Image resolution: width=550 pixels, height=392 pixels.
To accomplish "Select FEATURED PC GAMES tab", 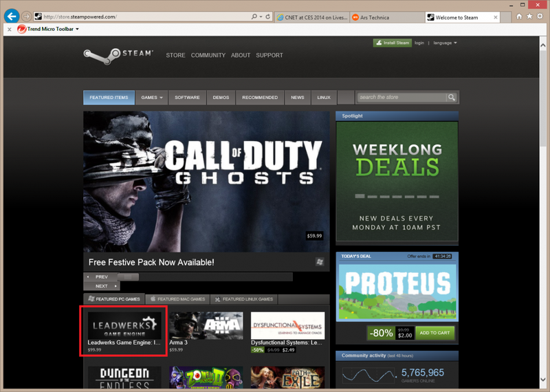I will tap(114, 299).
